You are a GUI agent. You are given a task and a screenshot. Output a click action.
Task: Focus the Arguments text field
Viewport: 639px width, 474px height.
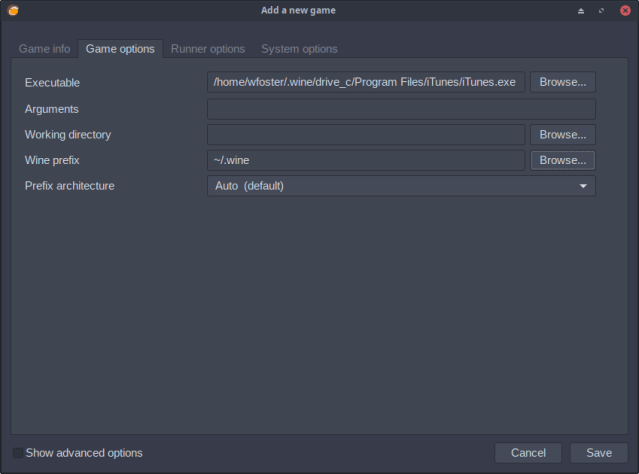click(x=400, y=109)
